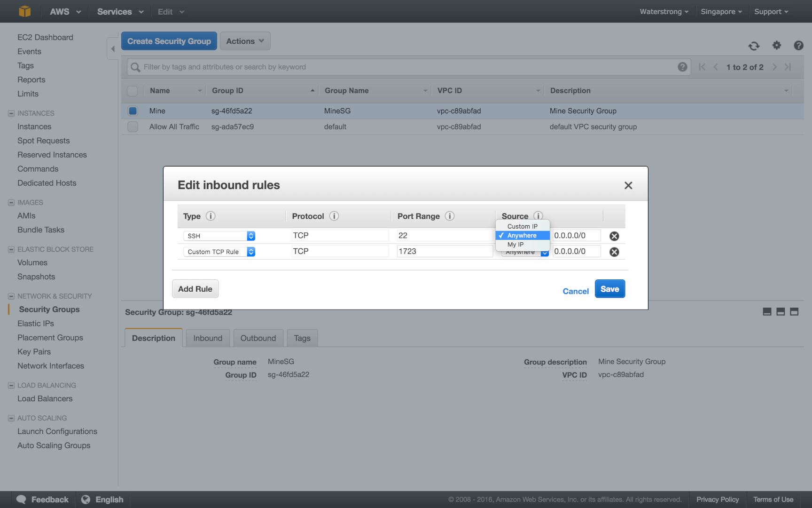Open Privacy Policy link

[x=718, y=500]
